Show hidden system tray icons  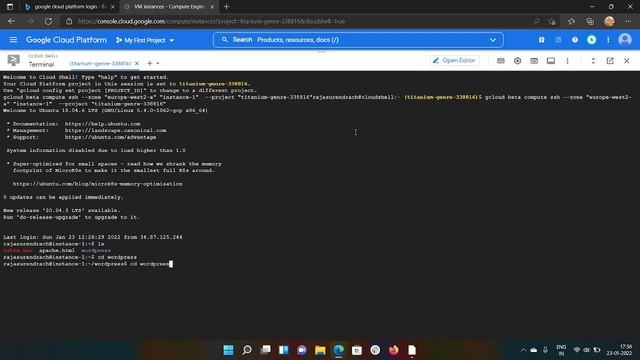[523, 350]
